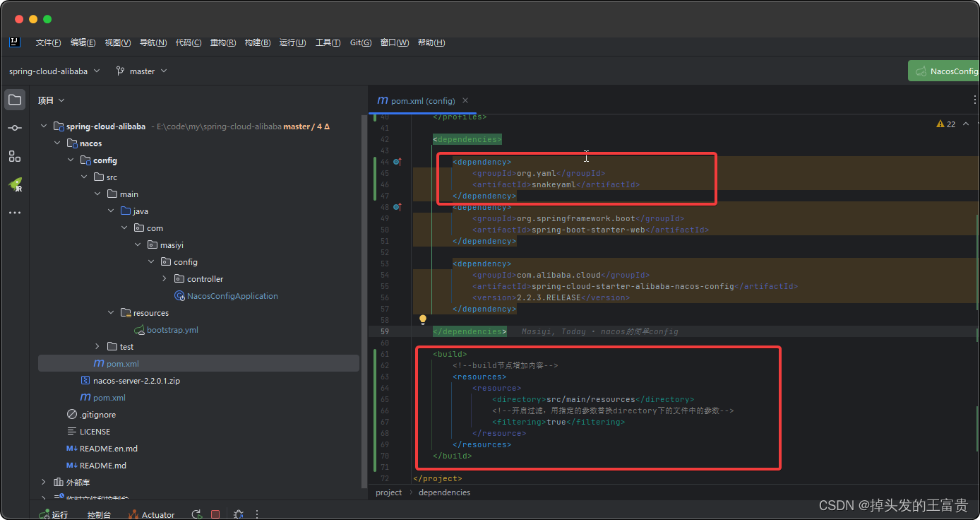The width and height of the screenshot is (980, 520).
Task: Stop the running process with red square
Action: [215, 514]
